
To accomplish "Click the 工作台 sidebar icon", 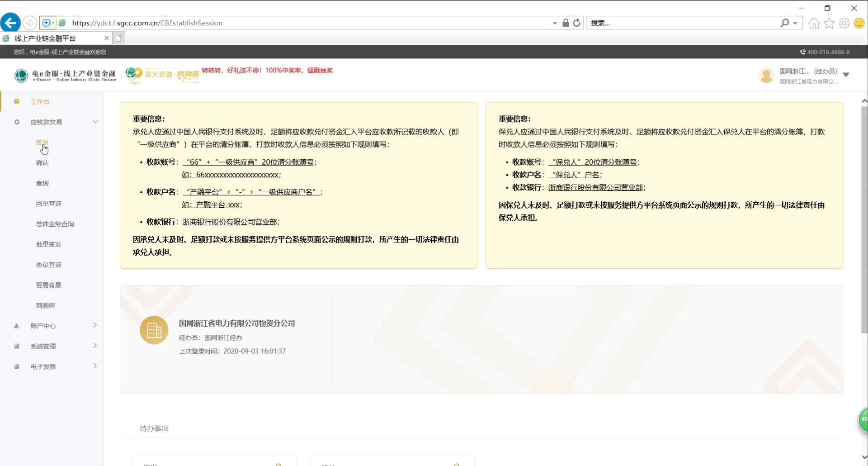I will click(x=17, y=101).
